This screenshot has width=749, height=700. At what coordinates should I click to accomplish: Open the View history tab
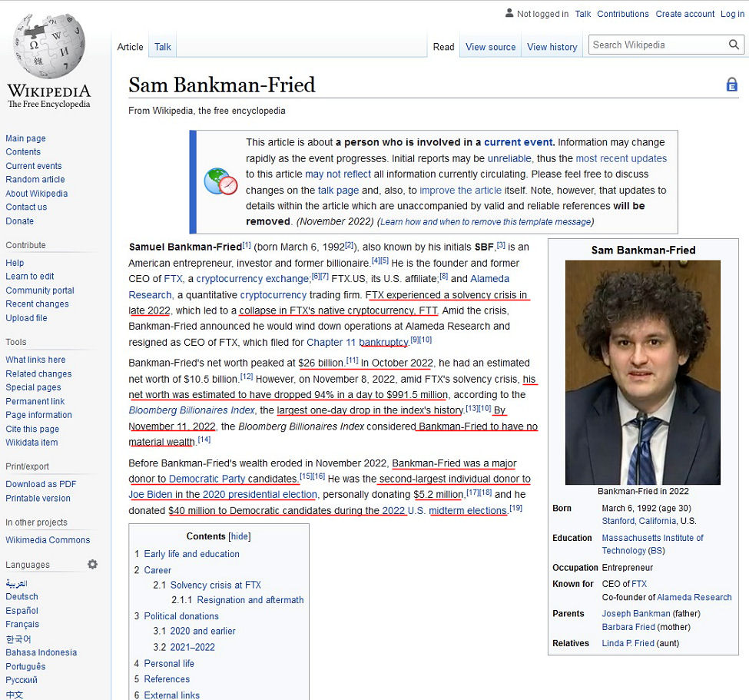point(552,47)
